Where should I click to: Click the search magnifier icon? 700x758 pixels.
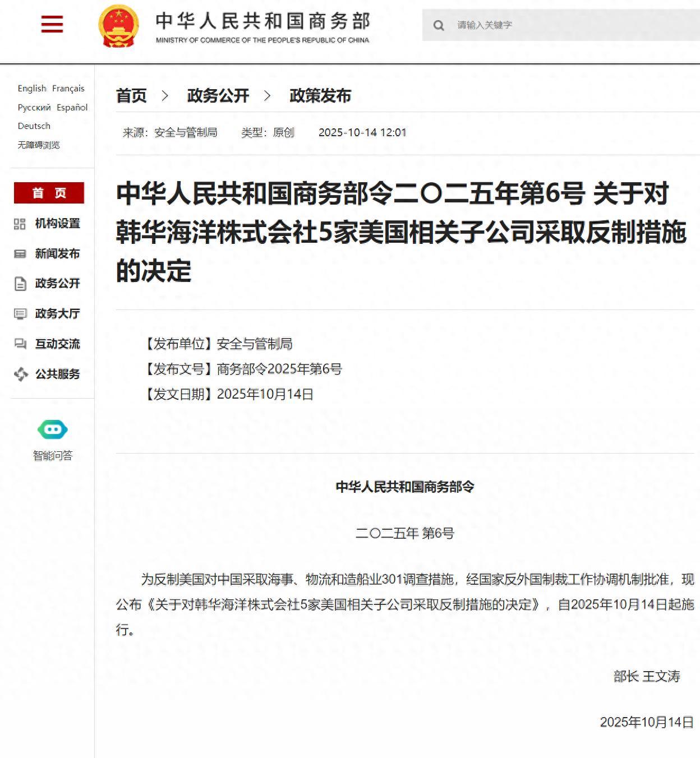click(439, 25)
